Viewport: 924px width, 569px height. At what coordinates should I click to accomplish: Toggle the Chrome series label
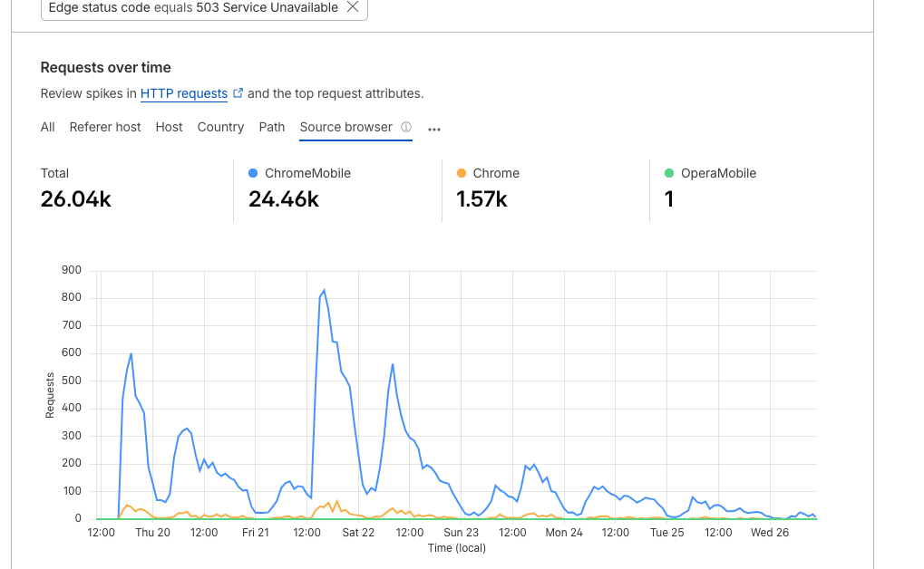[x=496, y=173]
